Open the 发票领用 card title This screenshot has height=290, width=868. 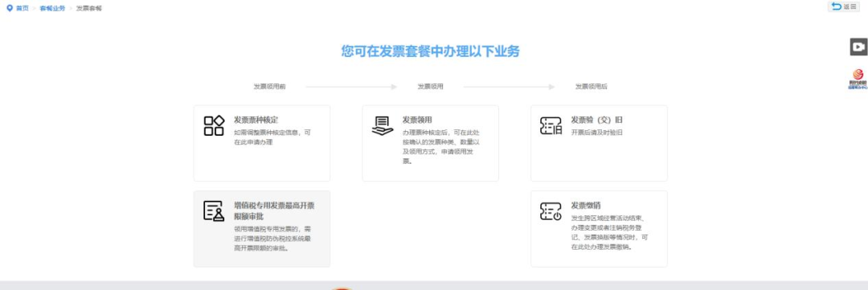pos(417,120)
